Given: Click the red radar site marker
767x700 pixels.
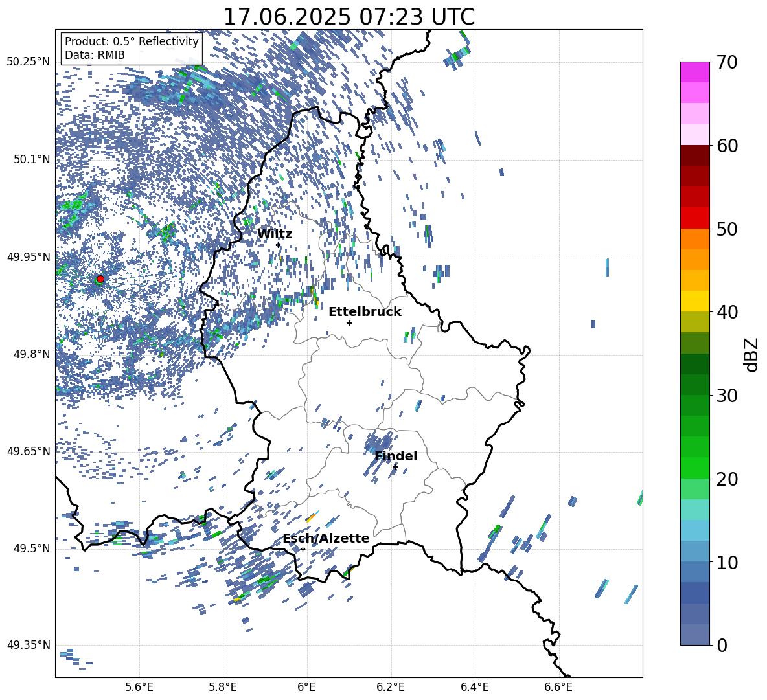Looking at the screenshot, I should click(x=100, y=279).
